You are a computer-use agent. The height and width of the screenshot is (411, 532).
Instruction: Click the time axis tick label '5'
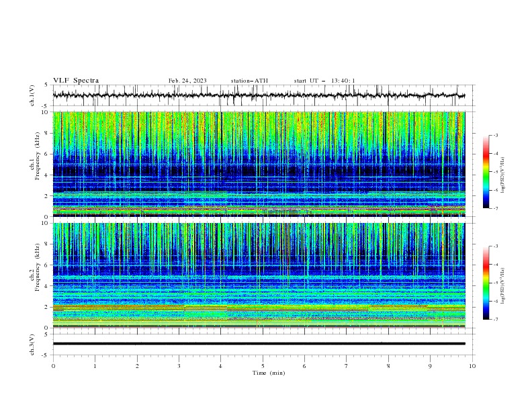[263, 366]
